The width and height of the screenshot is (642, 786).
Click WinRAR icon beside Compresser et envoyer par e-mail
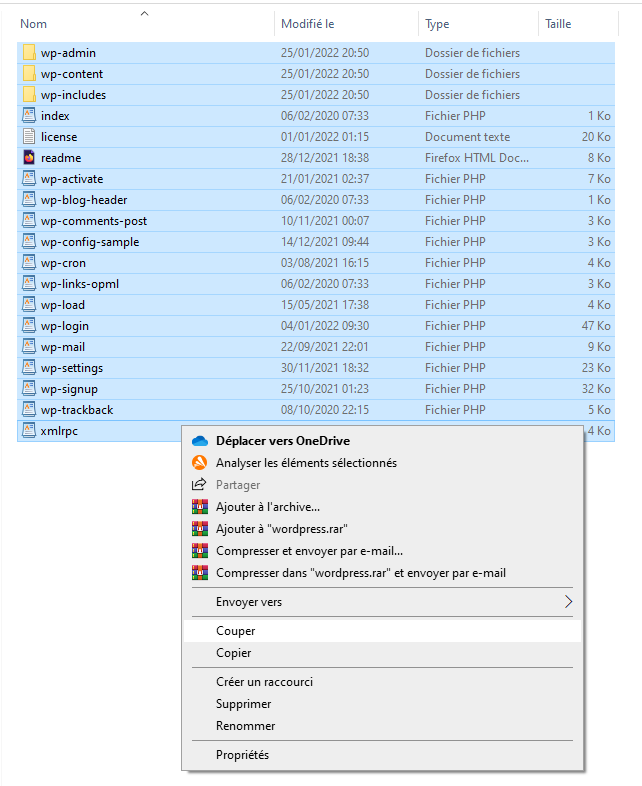tap(199, 550)
